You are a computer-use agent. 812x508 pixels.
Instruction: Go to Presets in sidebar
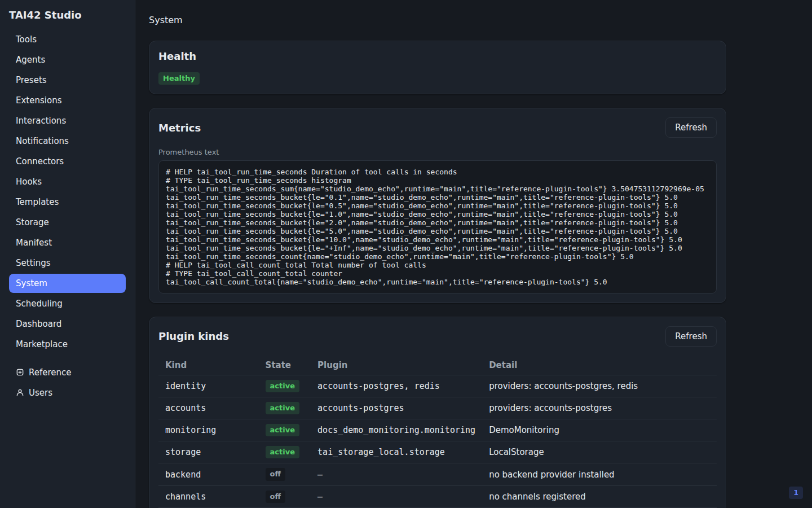coord(67,80)
